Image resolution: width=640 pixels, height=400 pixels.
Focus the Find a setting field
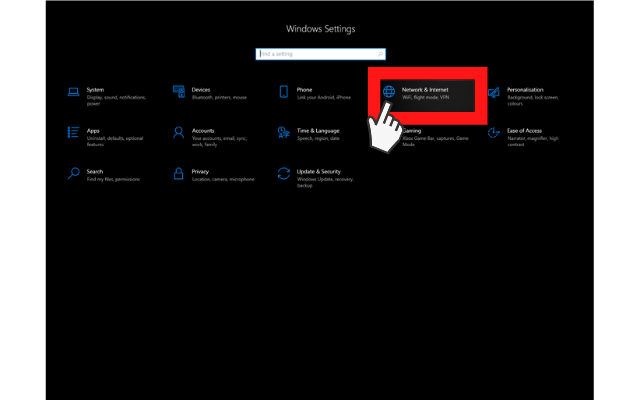pos(320,54)
